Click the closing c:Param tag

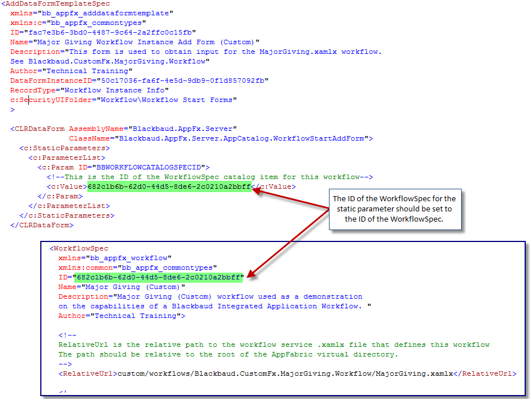(60, 196)
